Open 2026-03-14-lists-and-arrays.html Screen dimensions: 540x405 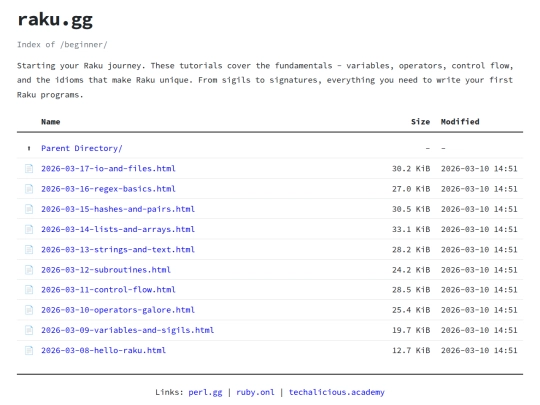pyautogui.click(x=118, y=229)
